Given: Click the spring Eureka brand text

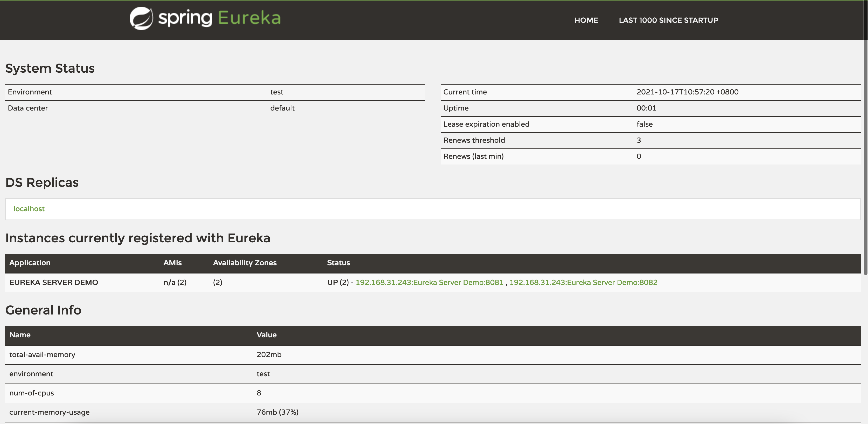Looking at the screenshot, I should [219, 18].
